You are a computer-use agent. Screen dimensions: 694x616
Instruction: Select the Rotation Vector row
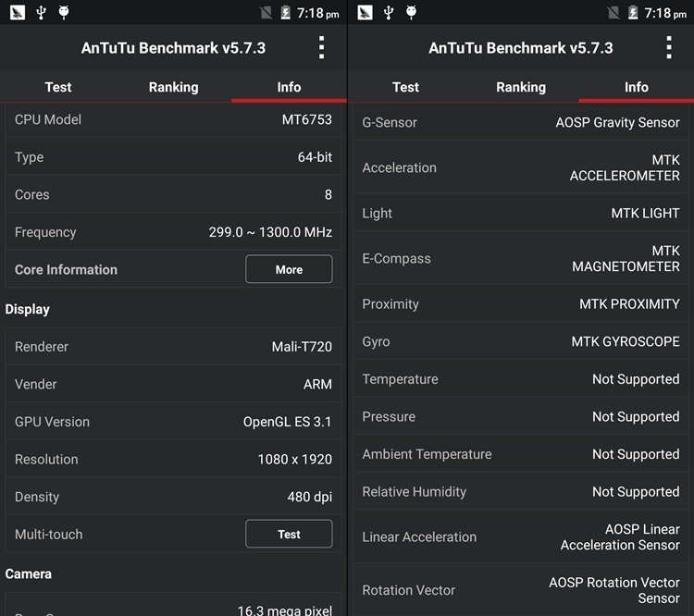(x=520, y=590)
